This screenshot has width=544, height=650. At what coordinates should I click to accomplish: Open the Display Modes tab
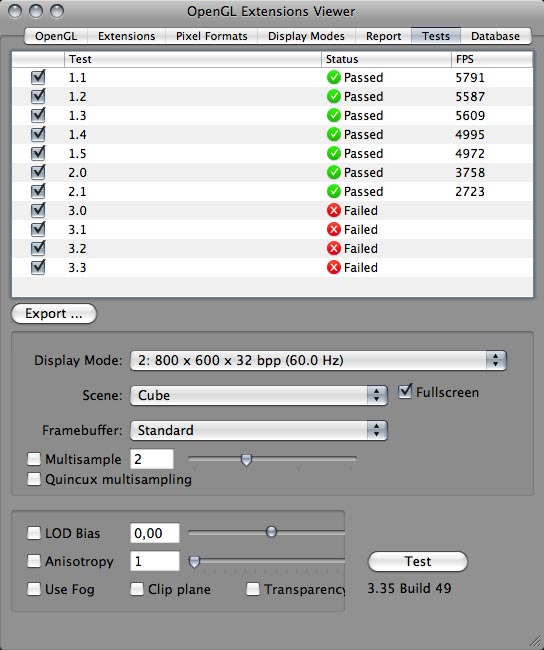(306, 36)
